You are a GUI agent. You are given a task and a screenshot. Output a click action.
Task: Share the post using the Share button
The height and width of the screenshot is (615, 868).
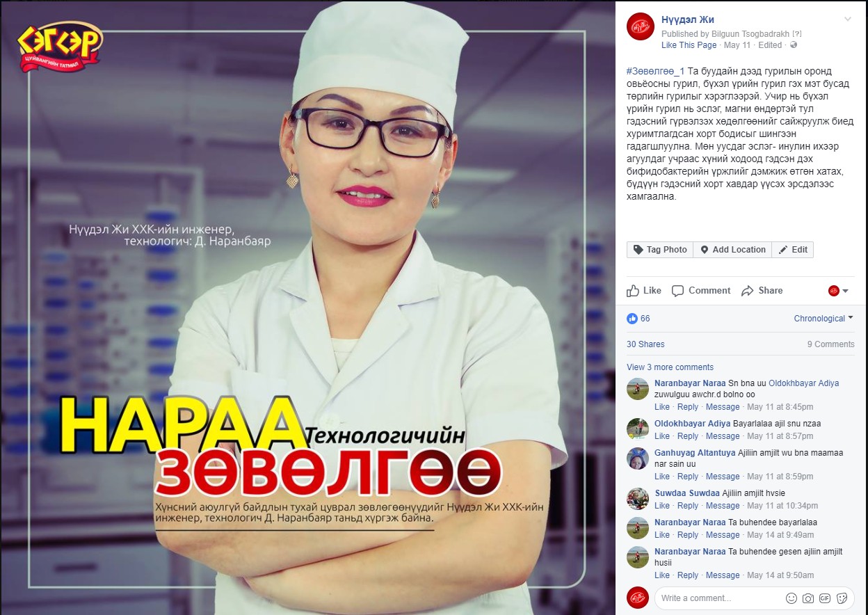pos(762,291)
